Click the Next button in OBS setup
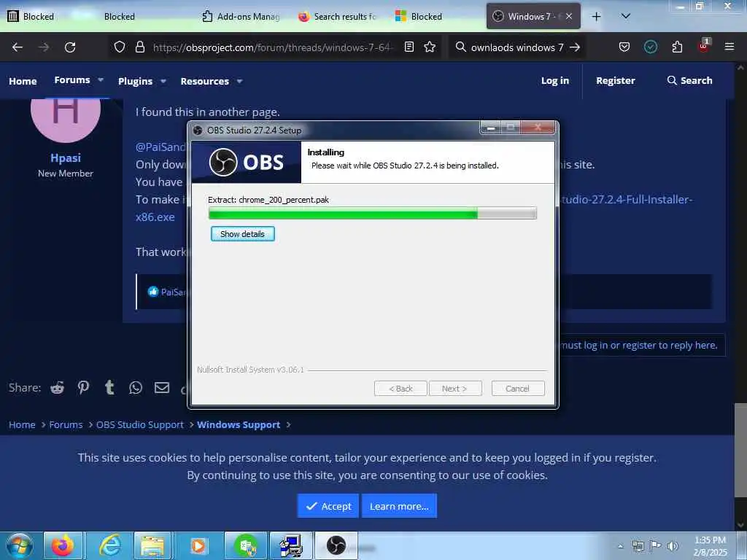747x560 pixels. tap(455, 389)
